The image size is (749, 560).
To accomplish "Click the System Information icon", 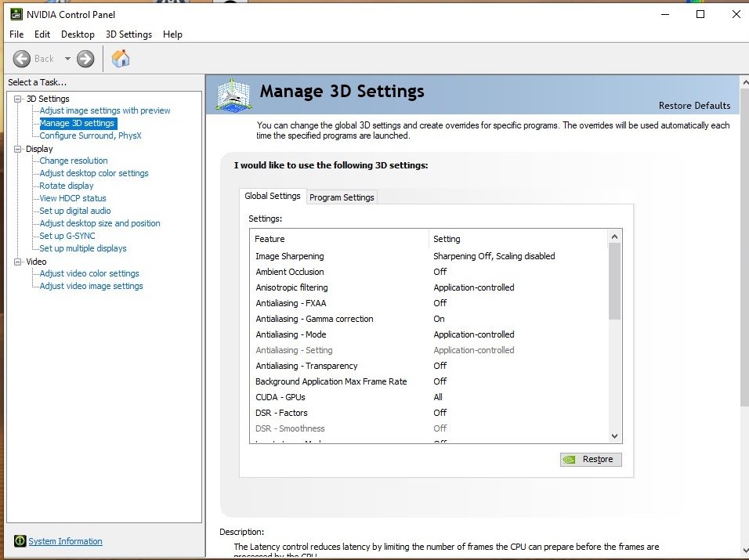I will click(x=20, y=541).
